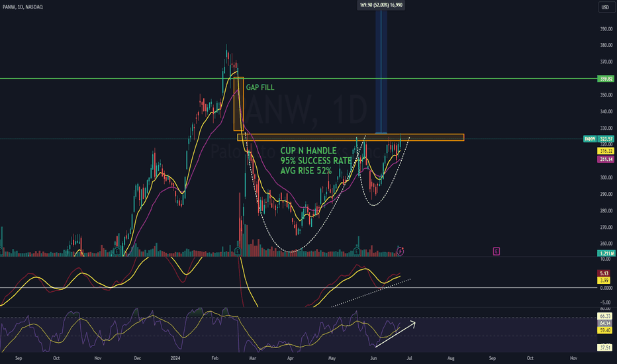
Task: Open the earnings marker just before Dec
Action: (x=117, y=251)
